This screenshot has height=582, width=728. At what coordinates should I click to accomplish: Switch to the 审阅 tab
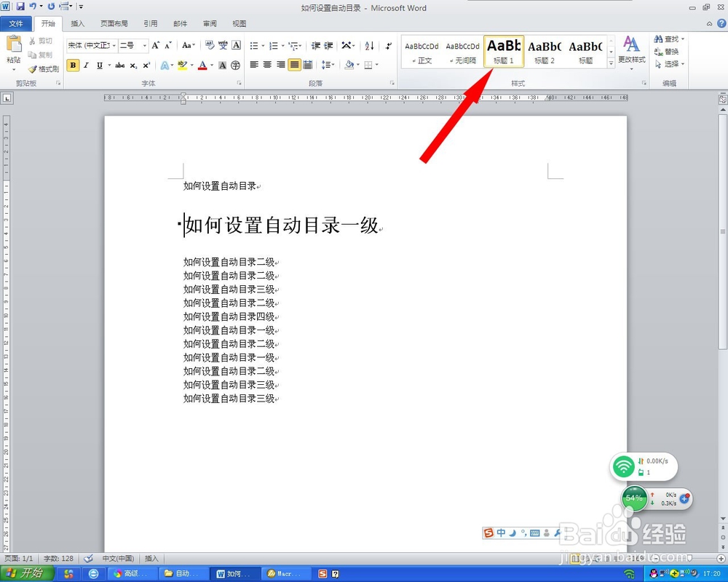pos(210,23)
